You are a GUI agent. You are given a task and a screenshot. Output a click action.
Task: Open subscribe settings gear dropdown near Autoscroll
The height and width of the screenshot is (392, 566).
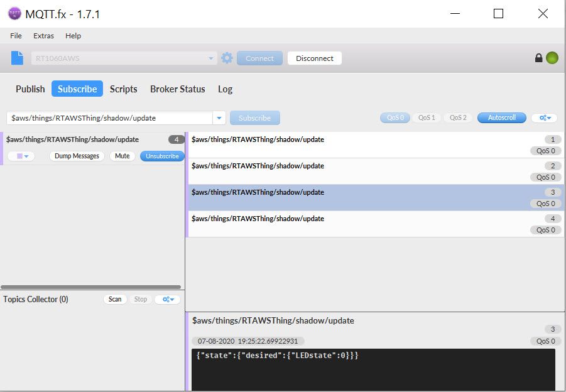(545, 117)
